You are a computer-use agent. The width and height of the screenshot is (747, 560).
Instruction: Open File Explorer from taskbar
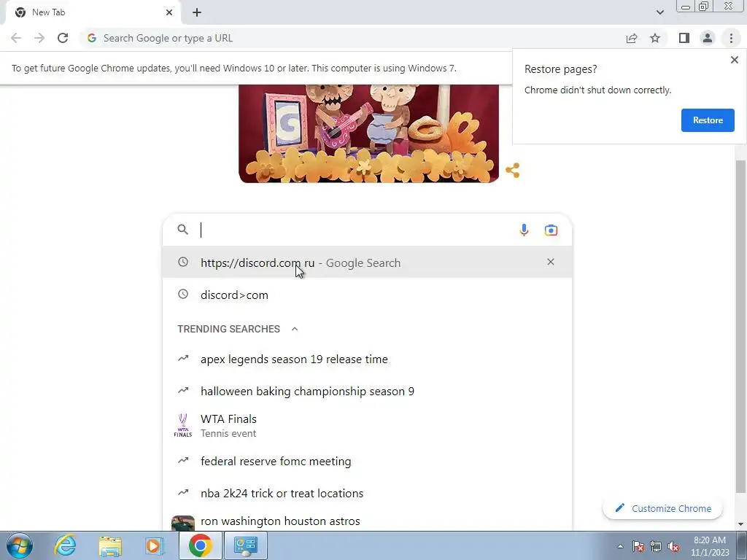(110, 545)
